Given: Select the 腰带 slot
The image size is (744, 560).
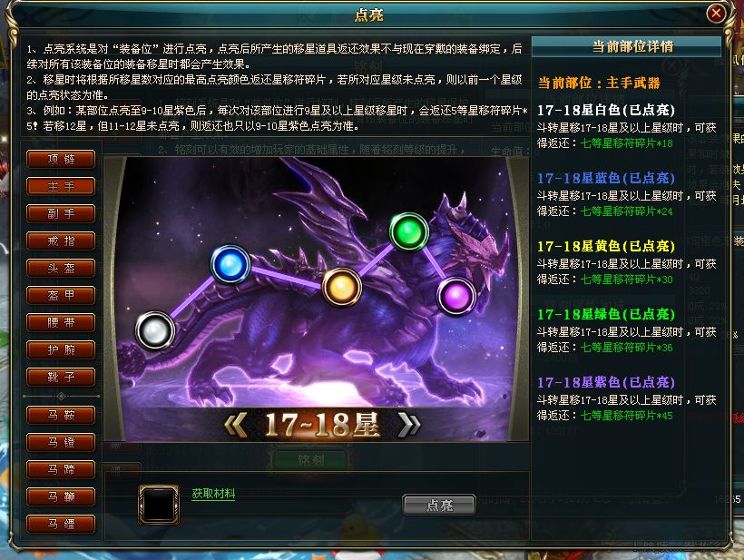Looking at the screenshot, I should point(61,323).
